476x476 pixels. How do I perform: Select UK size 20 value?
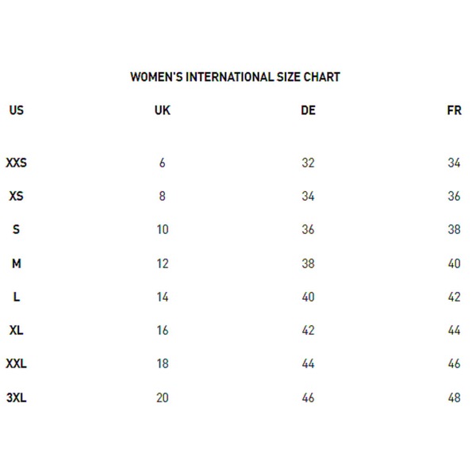pos(163,397)
